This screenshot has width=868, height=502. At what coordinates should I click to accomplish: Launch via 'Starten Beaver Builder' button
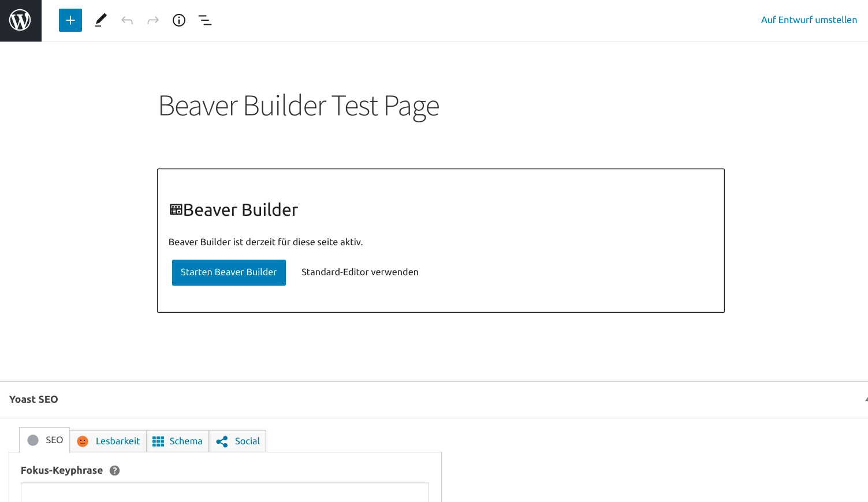pyautogui.click(x=229, y=272)
